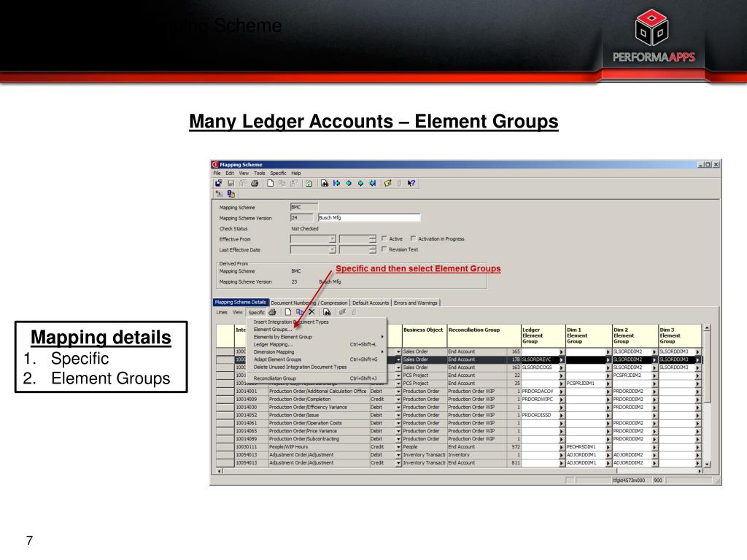Click the grayed copy icon in main toolbar
This screenshot has width=747, height=560.
pos(282,183)
